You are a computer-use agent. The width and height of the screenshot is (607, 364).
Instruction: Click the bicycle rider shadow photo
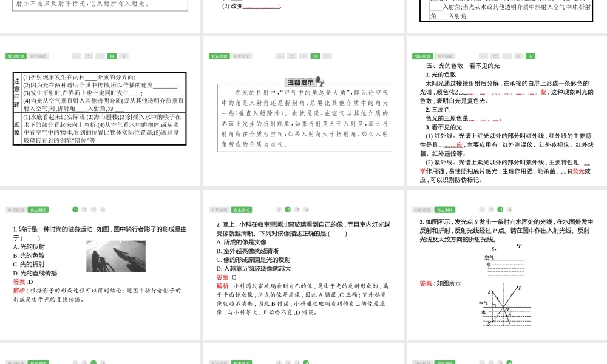[116, 255]
